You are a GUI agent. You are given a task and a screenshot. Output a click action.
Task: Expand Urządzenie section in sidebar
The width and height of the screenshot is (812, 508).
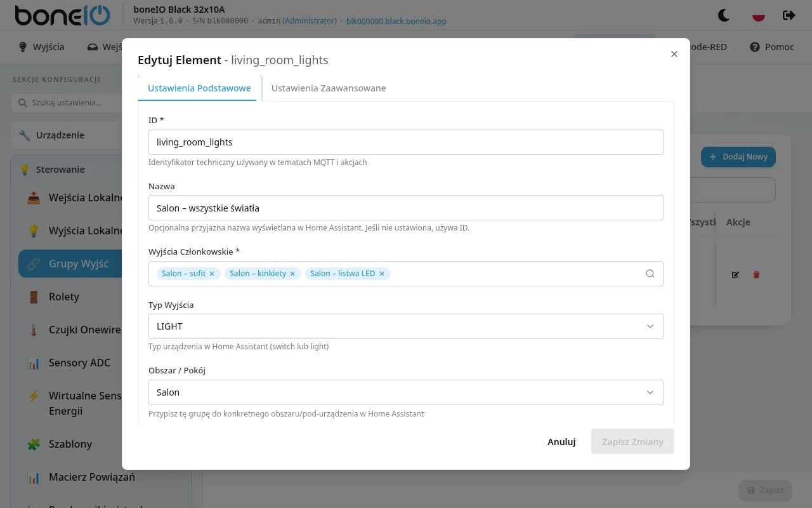[67, 135]
